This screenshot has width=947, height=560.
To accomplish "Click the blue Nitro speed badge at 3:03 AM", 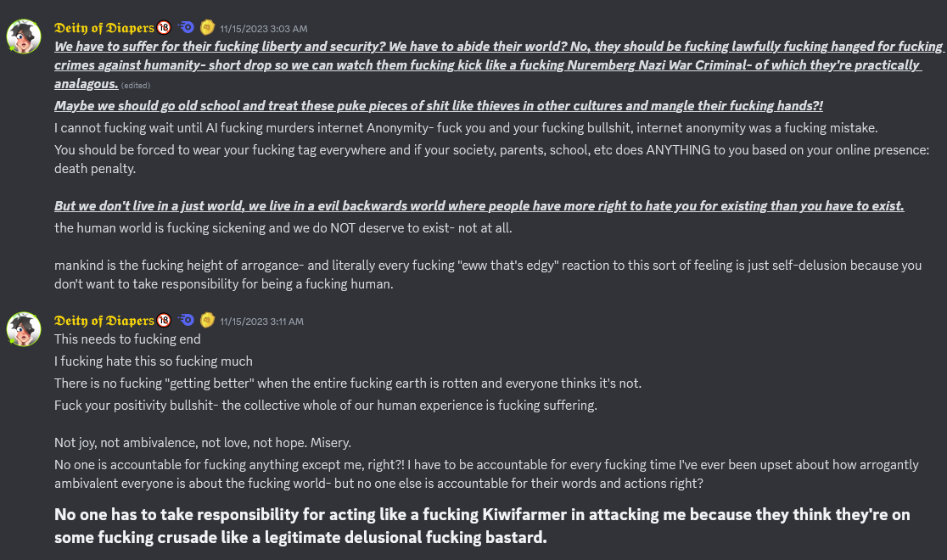I will click(x=186, y=27).
